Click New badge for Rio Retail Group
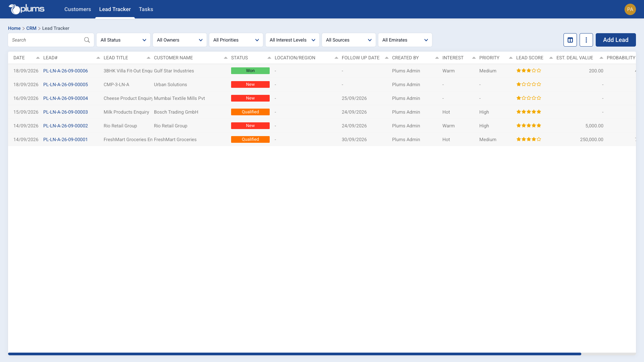This screenshot has width=644, height=362. [x=250, y=126]
